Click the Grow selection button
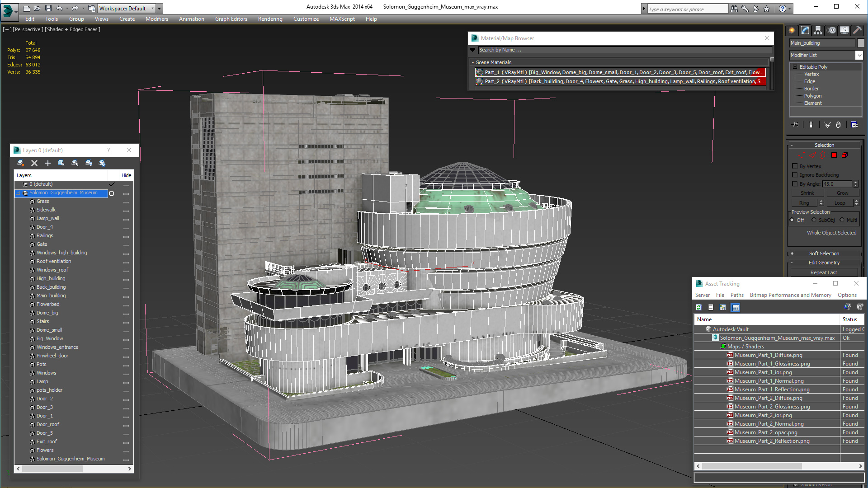Viewport: 868px width, 488px height. click(842, 193)
